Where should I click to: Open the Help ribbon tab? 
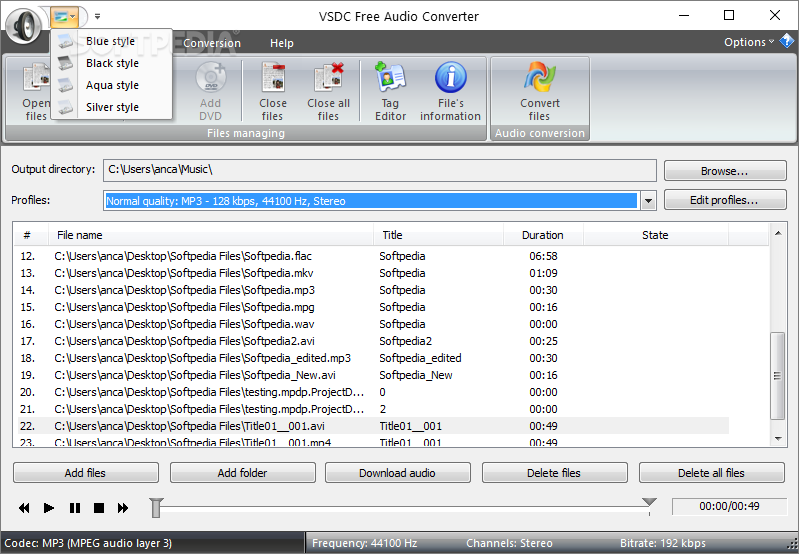click(282, 43)
